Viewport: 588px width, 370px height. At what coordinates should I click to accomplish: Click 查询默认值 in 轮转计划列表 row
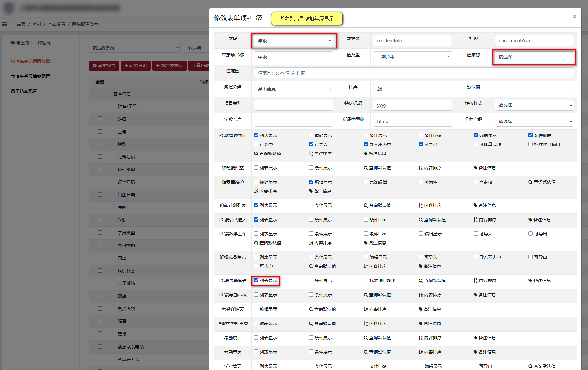377,205
